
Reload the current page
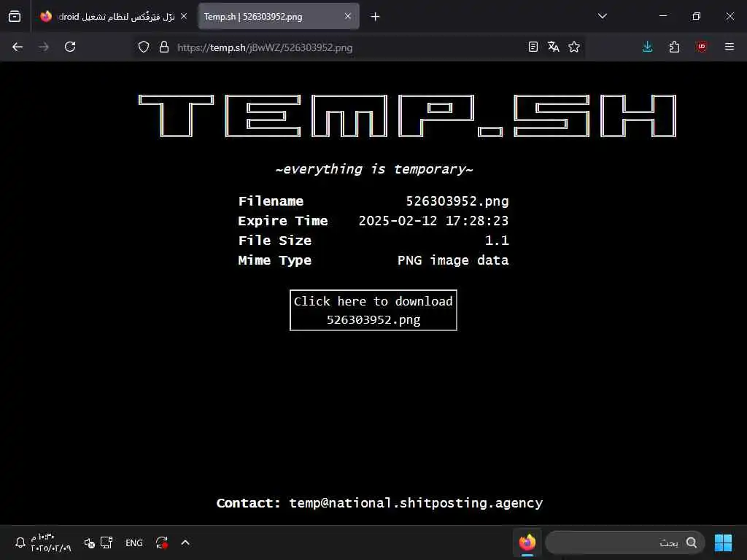pos(70,47)
